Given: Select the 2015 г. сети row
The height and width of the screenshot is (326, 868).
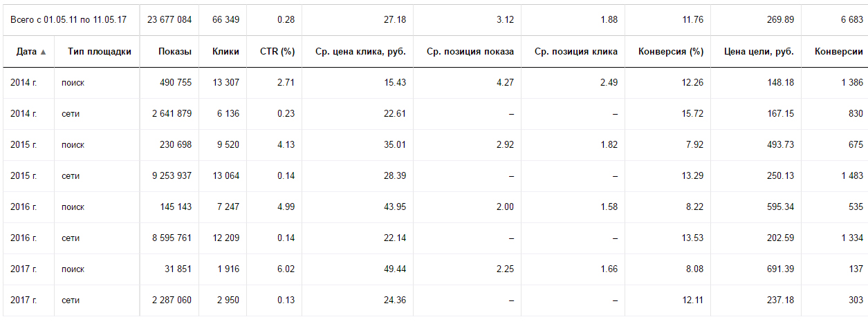Looking at the screenshot, I should pos(71,176).
